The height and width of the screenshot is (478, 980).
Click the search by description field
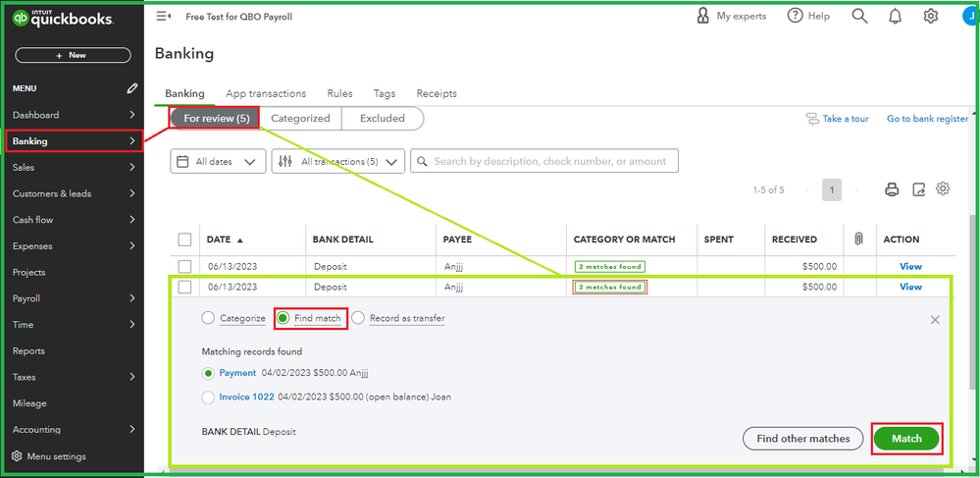point(544,161)
